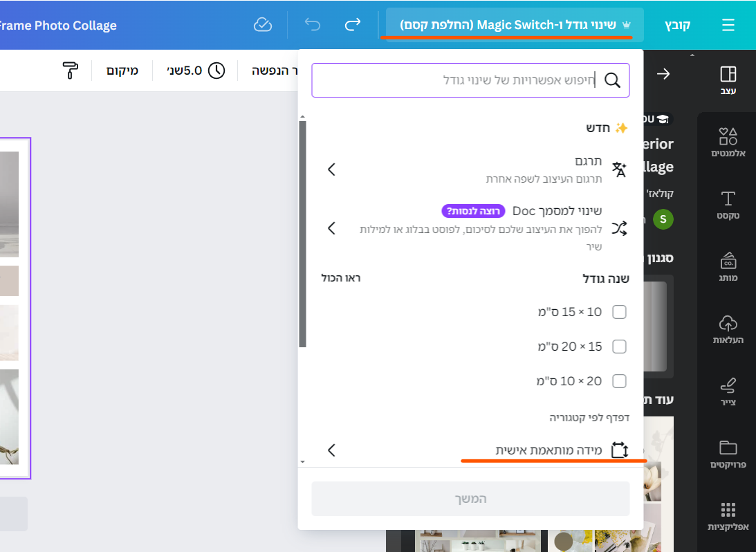This screenshot has width=756, height=552.
Task: Click the search field for resize options
Action: point(470,80)
